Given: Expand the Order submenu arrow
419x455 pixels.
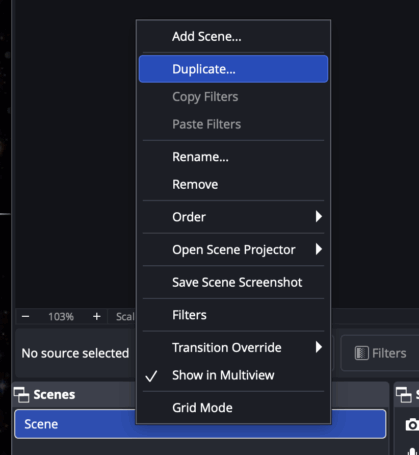Looking at the screenshot, I should pyautogui.click(x=319, y=217).
